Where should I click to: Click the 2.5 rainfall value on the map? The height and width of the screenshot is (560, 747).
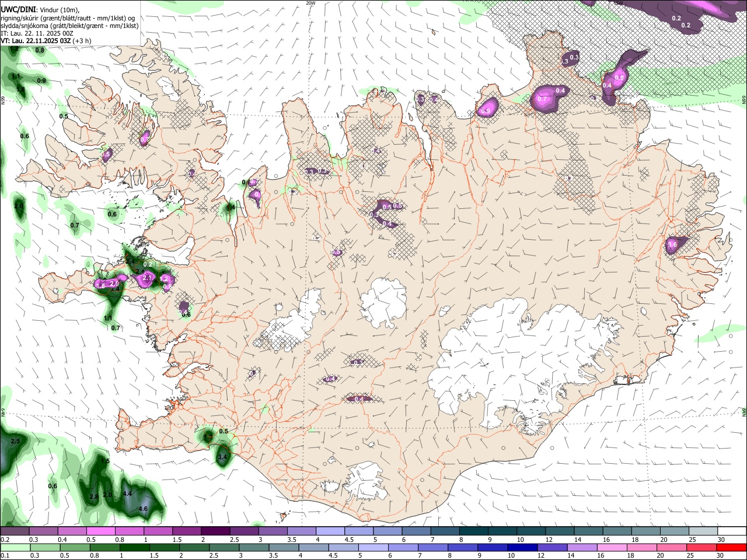point(15,441)
